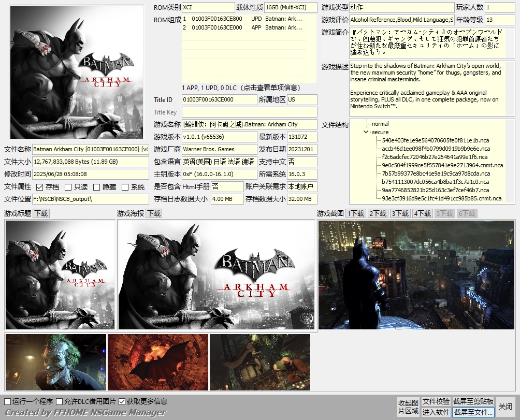The image size is (520, 420).
Task: Click the 修改时间 modified time field
Action: click(x=91, y=174)
